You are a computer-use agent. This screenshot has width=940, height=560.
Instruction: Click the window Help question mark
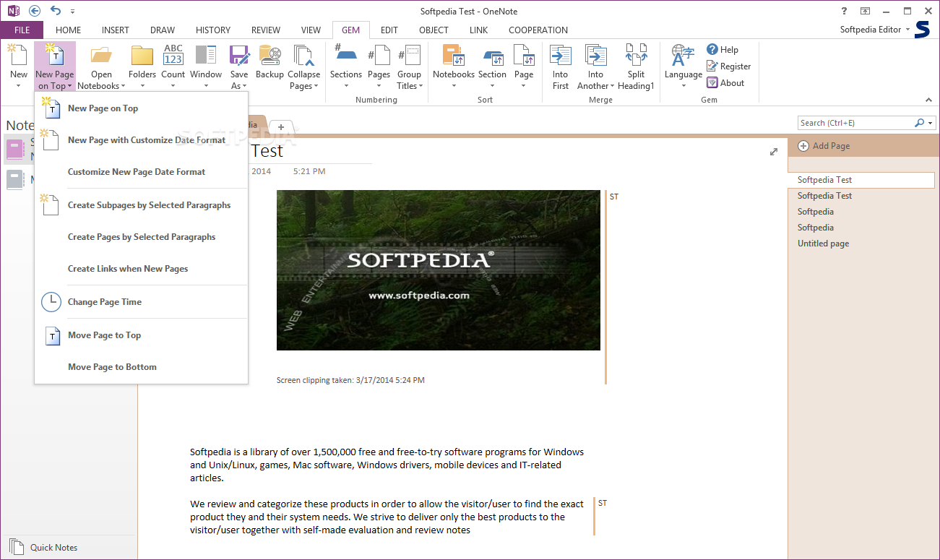(x=844, y=11)
